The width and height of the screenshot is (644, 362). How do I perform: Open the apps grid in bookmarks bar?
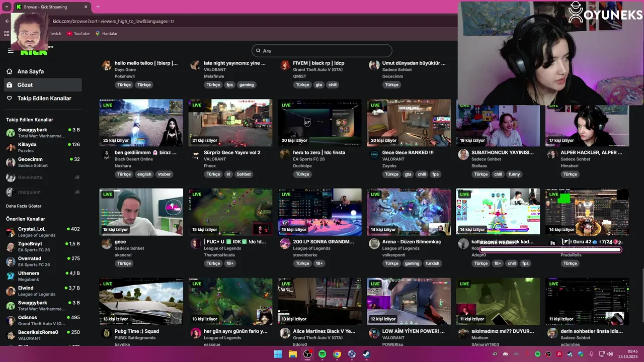(x=7, y=34)
